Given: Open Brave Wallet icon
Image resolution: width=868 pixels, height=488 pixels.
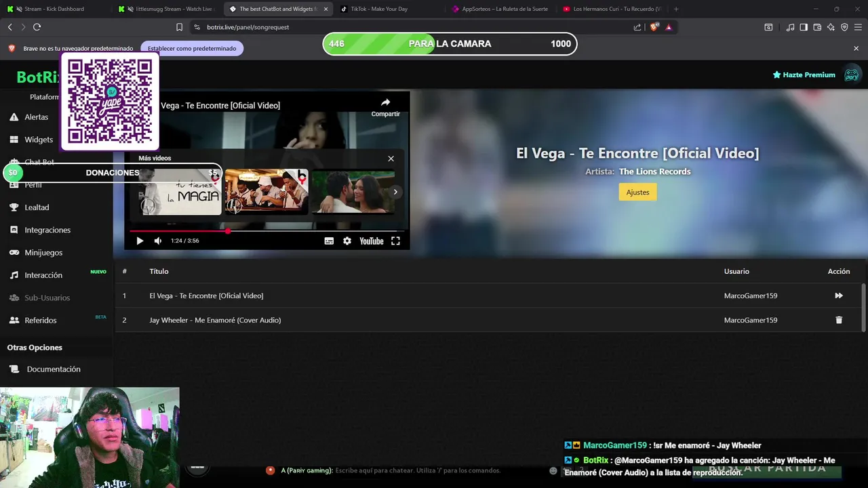Looking at the screenshot, I should (817, 27).
